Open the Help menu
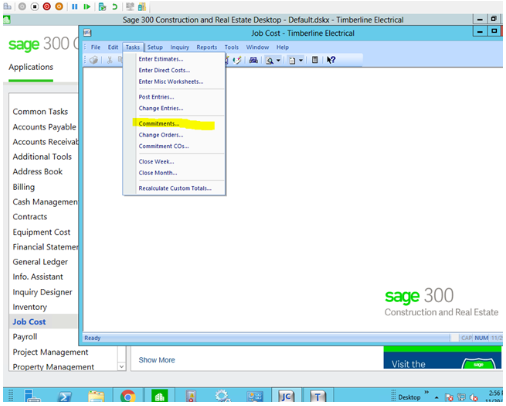 tap(282, 47)
